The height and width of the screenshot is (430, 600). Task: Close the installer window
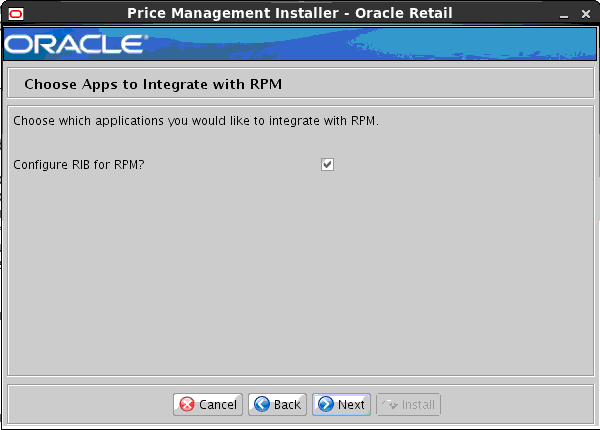click(586, 14)
